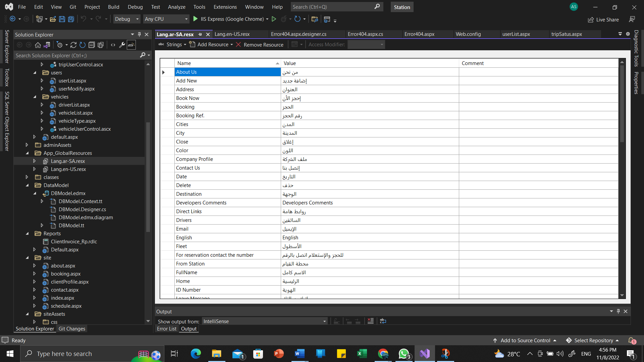Click Sync with Active Document icon
This screenshot has width=644, height=362.
[73, 45]
